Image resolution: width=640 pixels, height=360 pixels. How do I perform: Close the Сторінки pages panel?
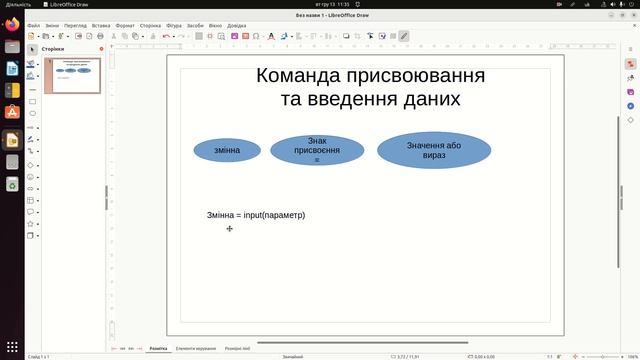(101, 49)
